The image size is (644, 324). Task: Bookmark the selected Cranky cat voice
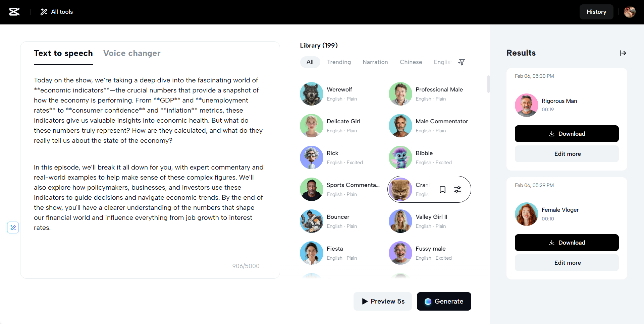coord(442,190)
